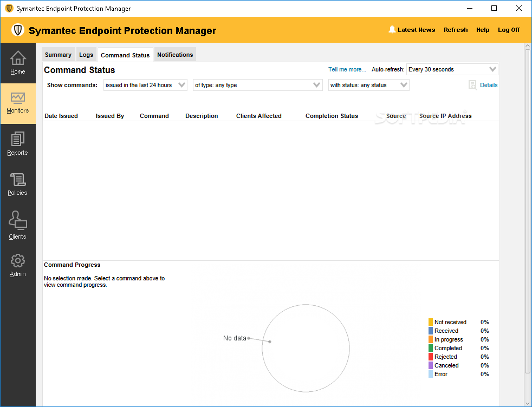The width and height of the screenshot is (532, 407).
Task: Click Log Off in the header
Action: (x=509, y=30)
